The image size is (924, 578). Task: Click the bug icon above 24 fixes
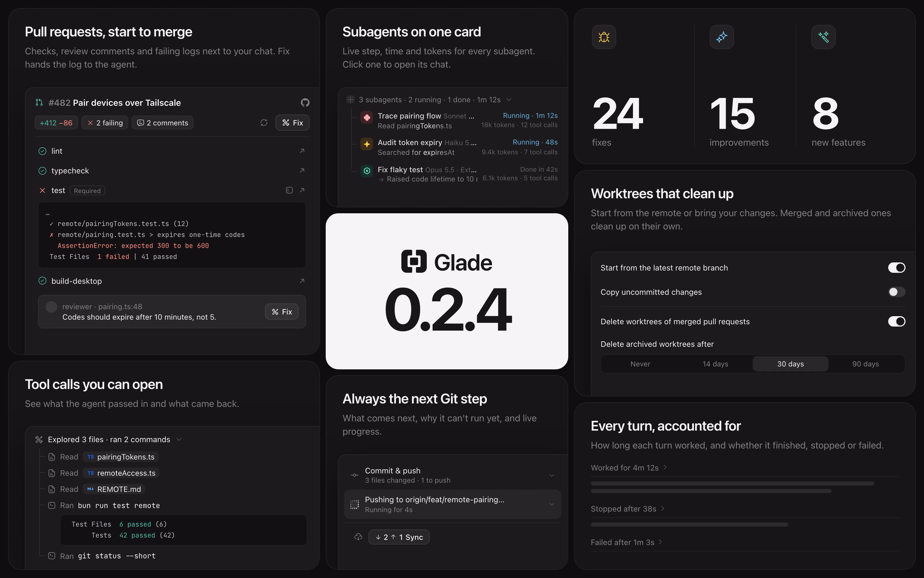(x=604, y=37)
